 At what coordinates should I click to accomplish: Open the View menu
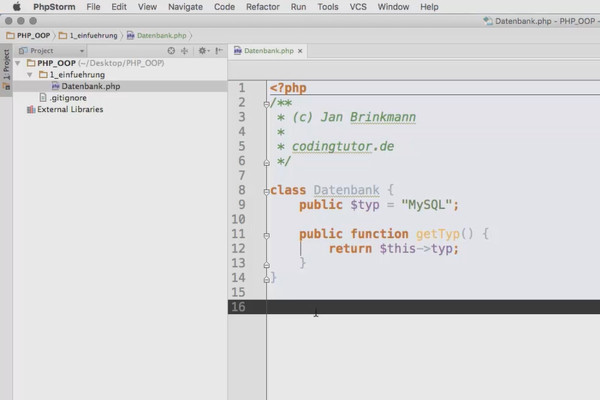pos(147,7)
